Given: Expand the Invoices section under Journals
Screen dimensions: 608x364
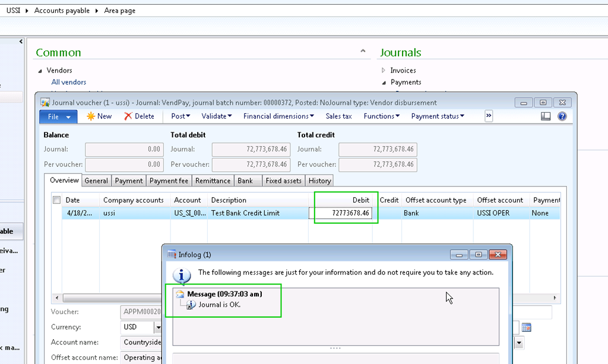Looking at the screenshot, I should coord(384,71).
